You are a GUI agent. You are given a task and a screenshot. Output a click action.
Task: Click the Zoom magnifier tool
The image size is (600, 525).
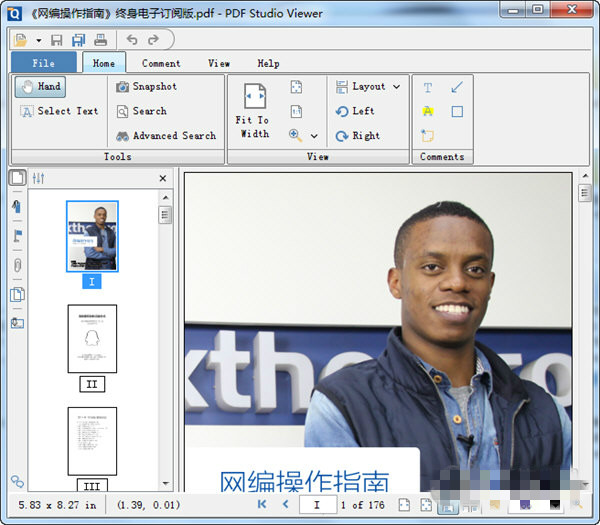[x=295, y=135]
